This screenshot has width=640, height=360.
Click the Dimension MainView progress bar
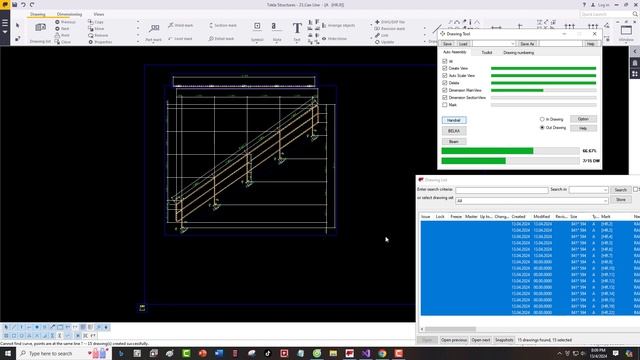pyautogui.click(x=543, y=90)
